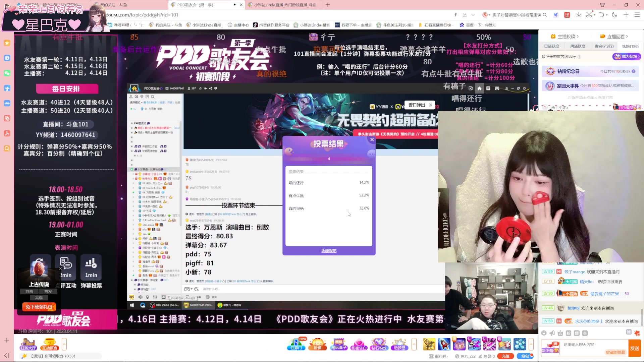Open the 任意门 activity icon
Screen dimensions: 644x362
coord(296,344)
